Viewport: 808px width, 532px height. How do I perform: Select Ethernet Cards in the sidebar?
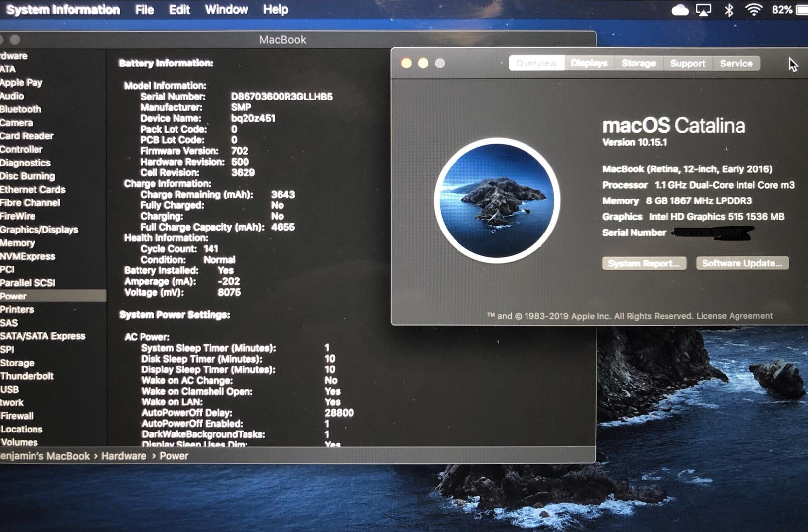pos(33,189)
